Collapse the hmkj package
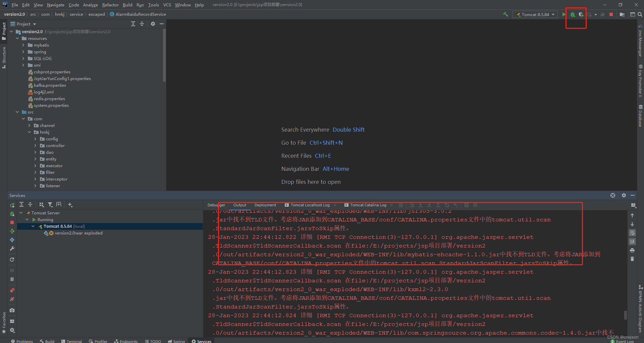 pos(29,132)
